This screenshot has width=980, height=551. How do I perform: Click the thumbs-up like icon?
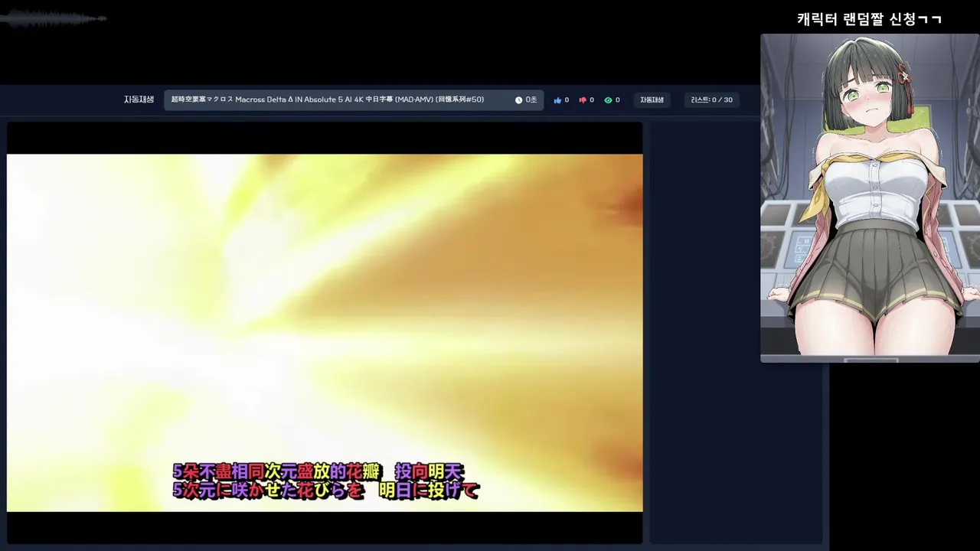pyautogui.click(x=557, y=100)
